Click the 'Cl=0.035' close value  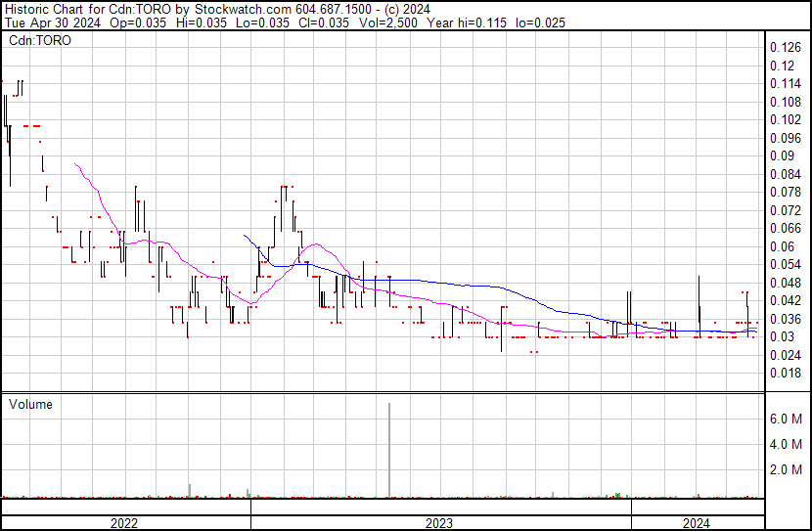coord(324,22)
